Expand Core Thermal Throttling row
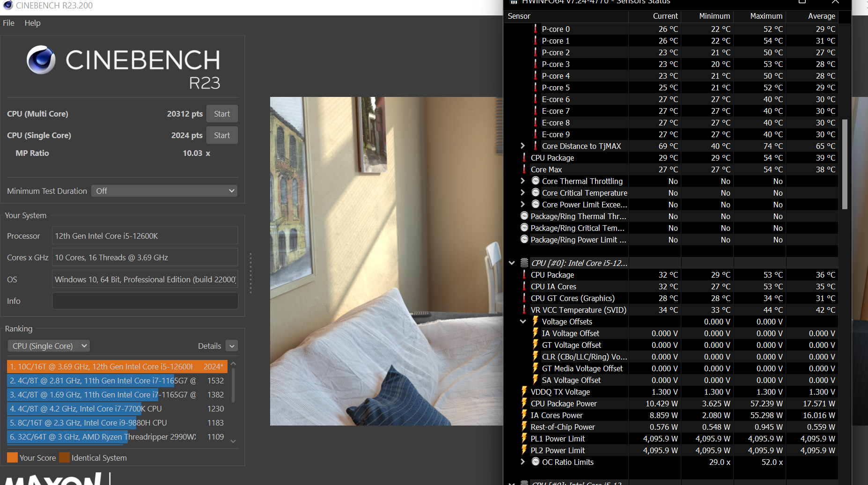Image resolution: width=868 pixels, height=485 pixels. coord(523,181)
